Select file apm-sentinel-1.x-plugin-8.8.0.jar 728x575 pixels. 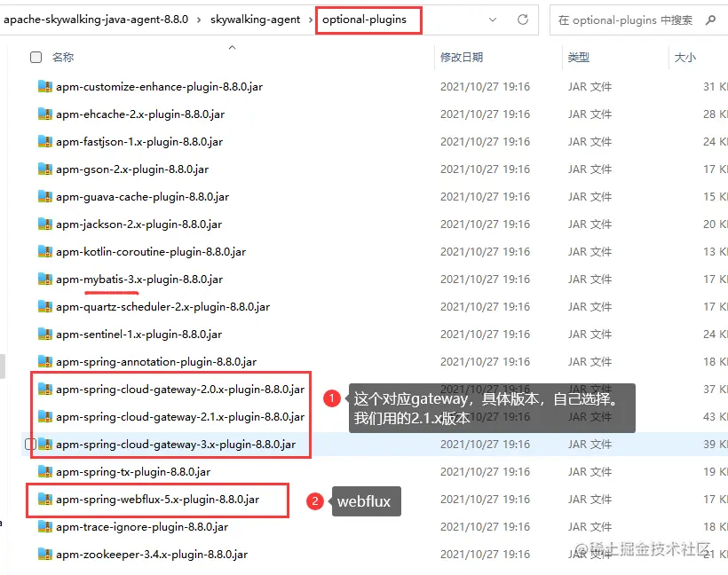(138, 335)
